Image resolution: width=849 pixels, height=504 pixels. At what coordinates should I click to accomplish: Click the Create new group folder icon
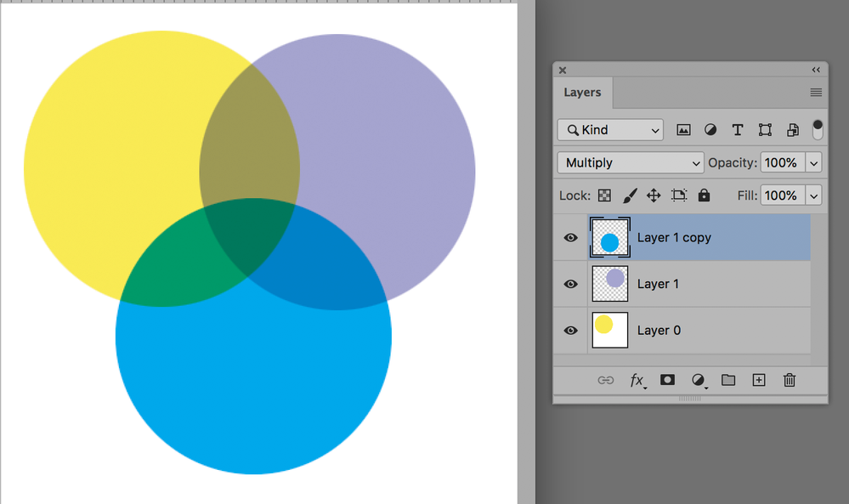coord(727,380)
